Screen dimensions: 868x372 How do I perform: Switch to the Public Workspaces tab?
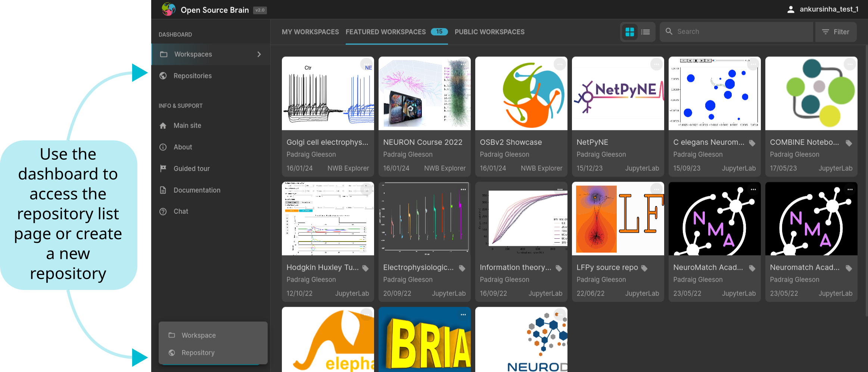click(x=489, y=32)
